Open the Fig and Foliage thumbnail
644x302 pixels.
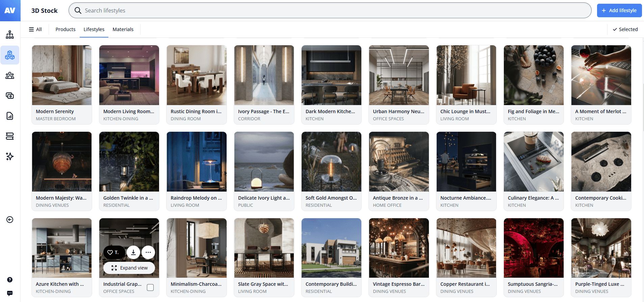pyautogui.click(x=534, y=75)
